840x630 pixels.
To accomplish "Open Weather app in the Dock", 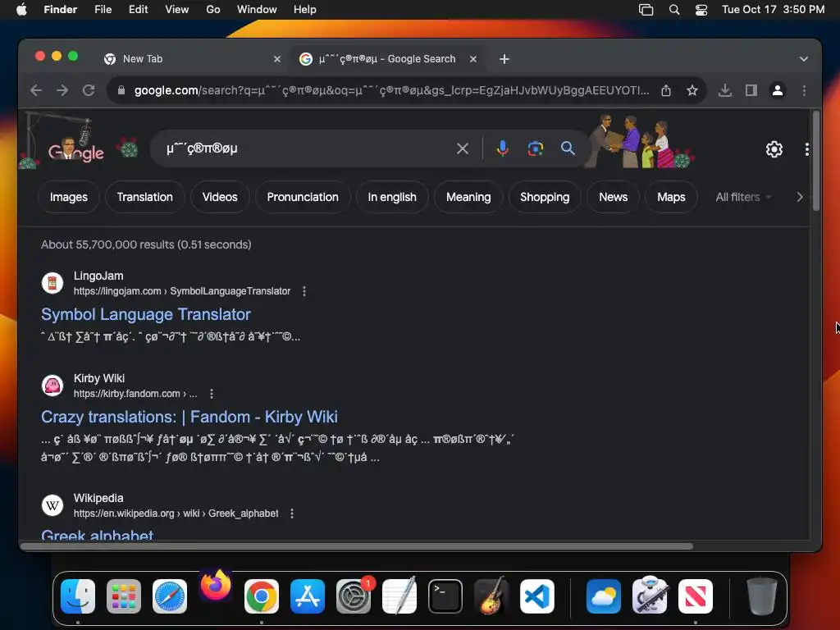I will [x=604, y=596].
